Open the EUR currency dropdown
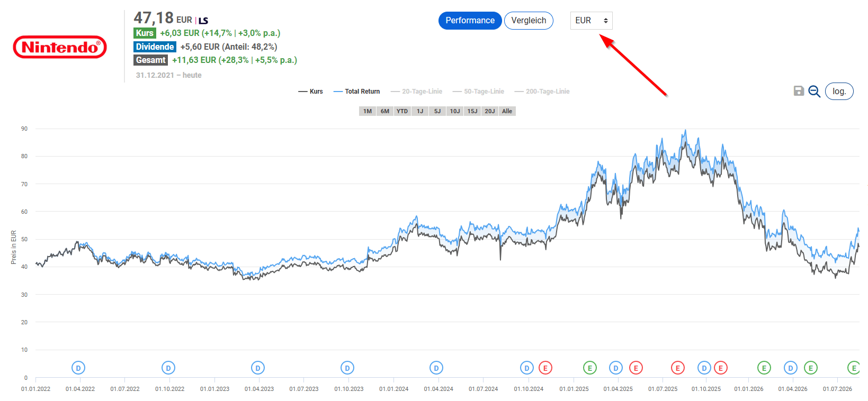Screen dimensions: 868x401 tap(591, 21)
